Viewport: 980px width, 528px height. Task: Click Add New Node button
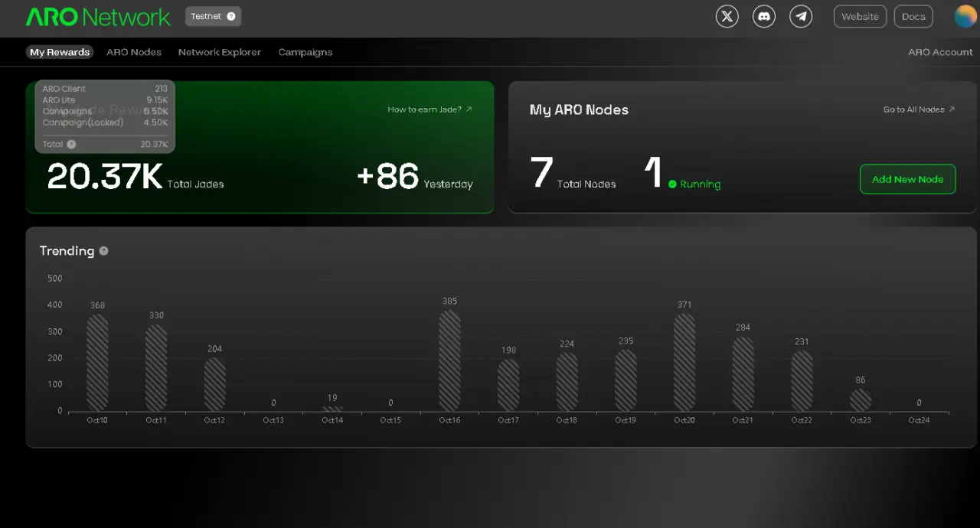(907, 179)
